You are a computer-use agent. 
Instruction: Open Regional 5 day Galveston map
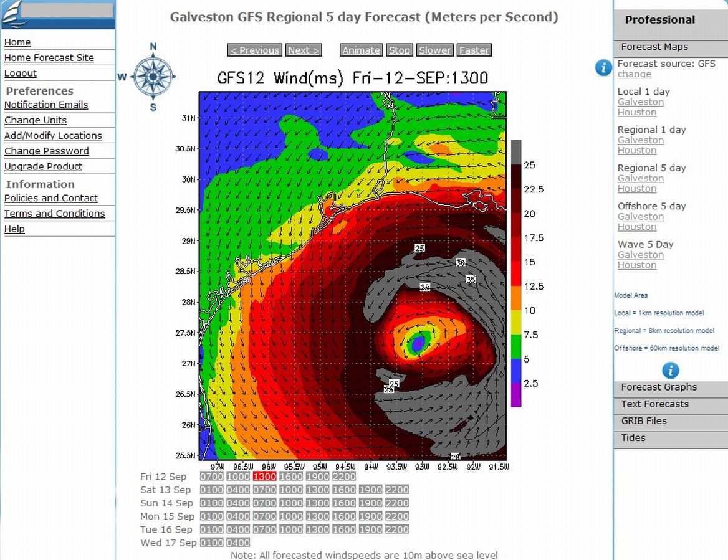[x=641, y=179]
